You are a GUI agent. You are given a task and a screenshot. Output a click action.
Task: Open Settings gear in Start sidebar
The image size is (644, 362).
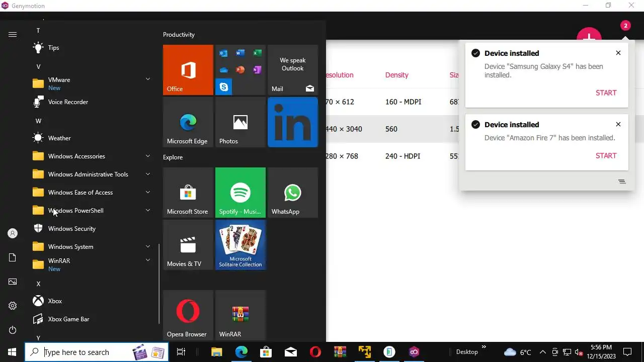[x=13, y=306]
